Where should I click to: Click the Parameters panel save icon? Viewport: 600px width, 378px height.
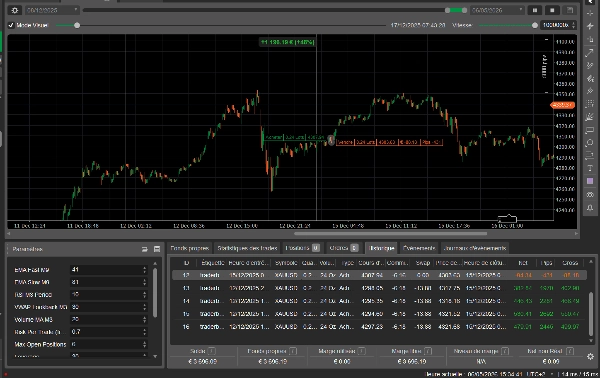click(x=157, y=249)
